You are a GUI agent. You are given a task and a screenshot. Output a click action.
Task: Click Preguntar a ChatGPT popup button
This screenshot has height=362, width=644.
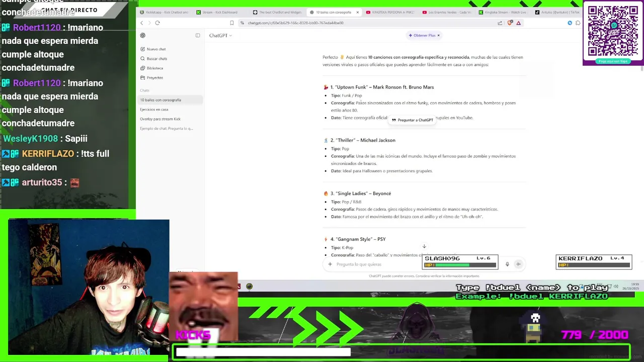(413, 120)
